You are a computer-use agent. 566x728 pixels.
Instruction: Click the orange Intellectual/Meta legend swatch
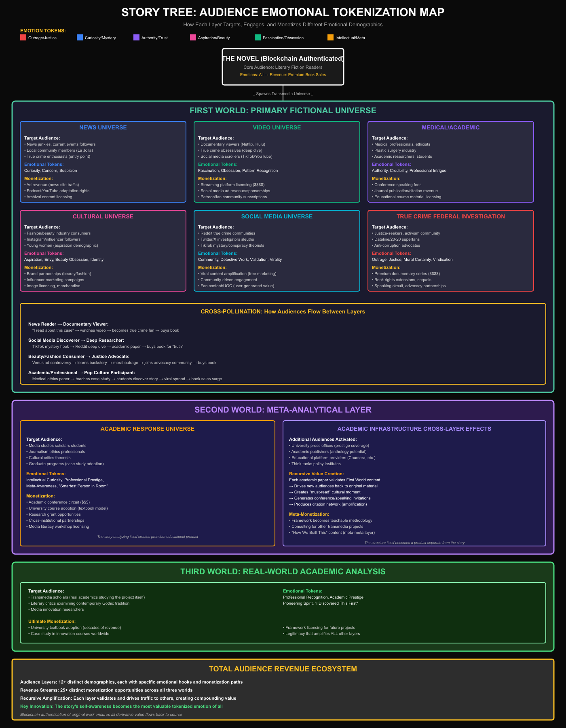pos(330,38)
